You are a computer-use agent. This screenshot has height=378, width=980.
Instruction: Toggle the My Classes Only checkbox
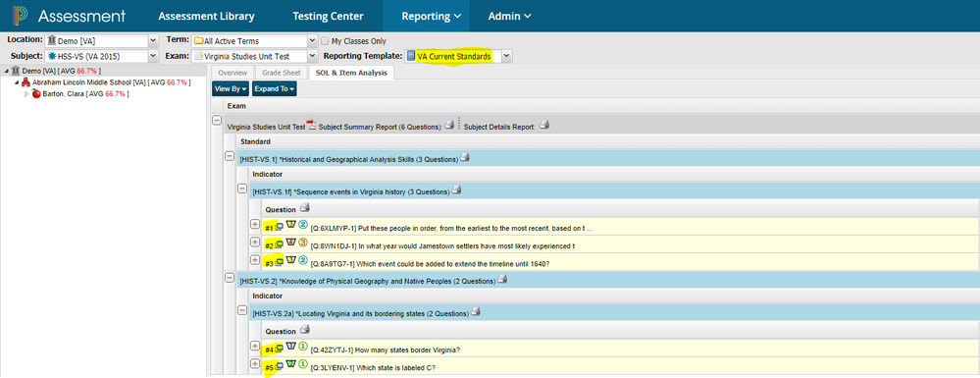coord(325,41)
